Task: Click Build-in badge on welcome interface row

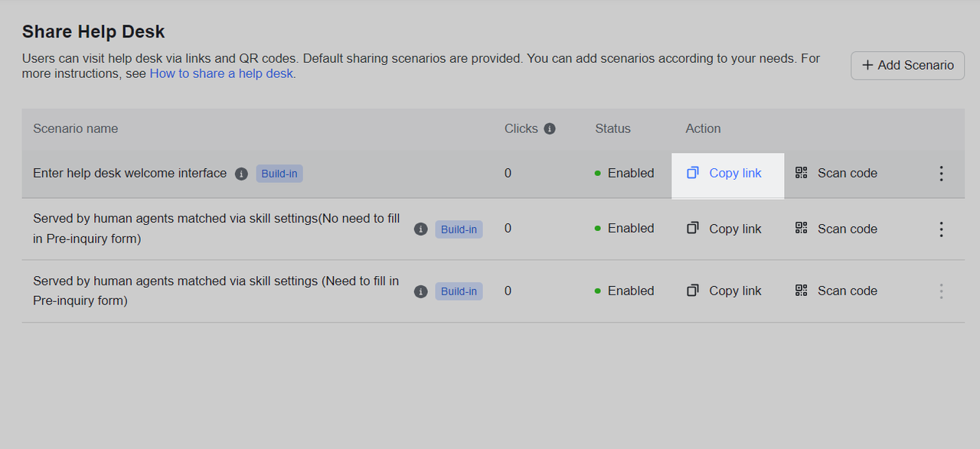Action: 279,174
